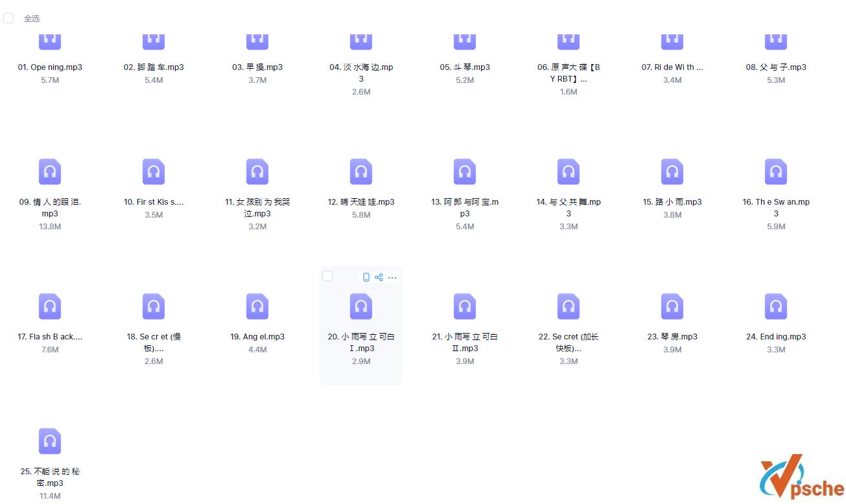Click the 13.8M size under 情人的眼泪
The width and height of the screenshot is (846, 504).
pos(50,227)
